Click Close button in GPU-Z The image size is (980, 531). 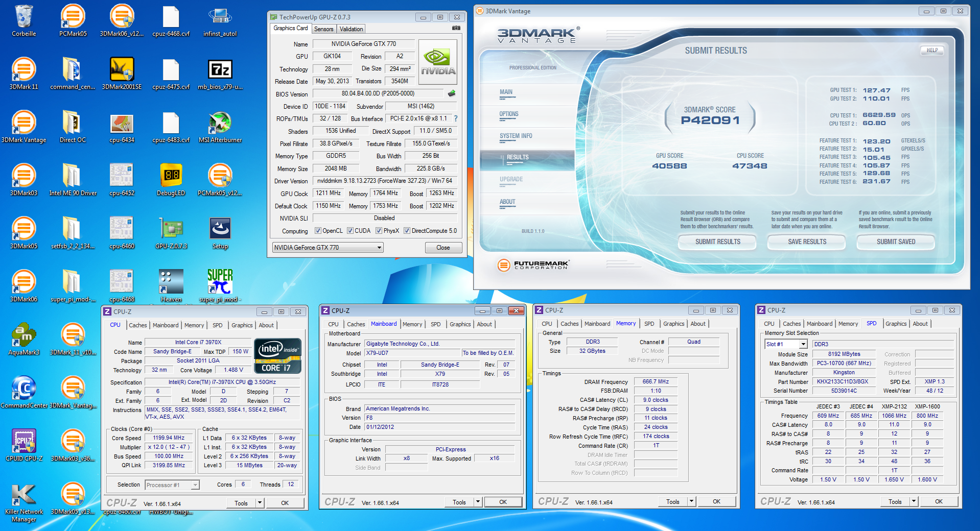point(443,248)
